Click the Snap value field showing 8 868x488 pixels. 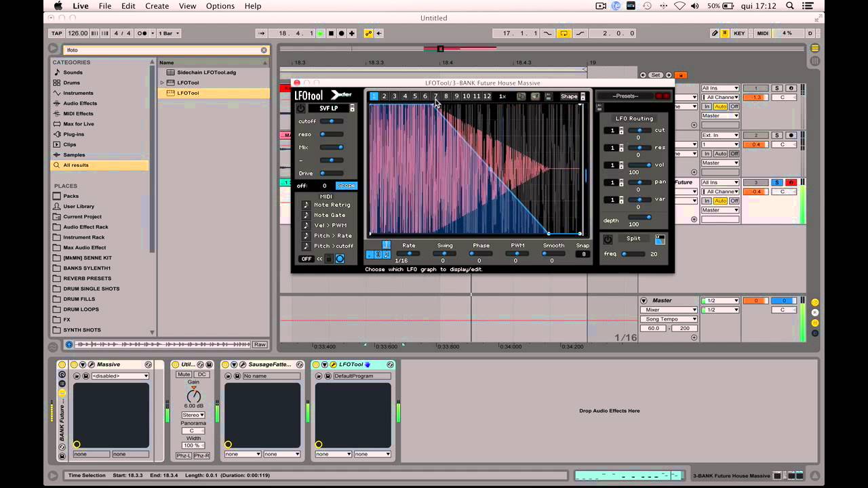(583, 254)
